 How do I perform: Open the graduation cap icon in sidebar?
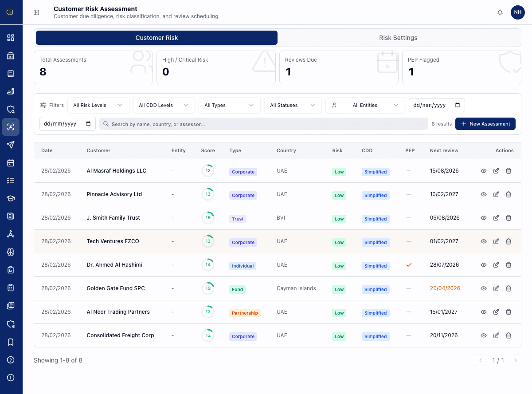[11, 198]
